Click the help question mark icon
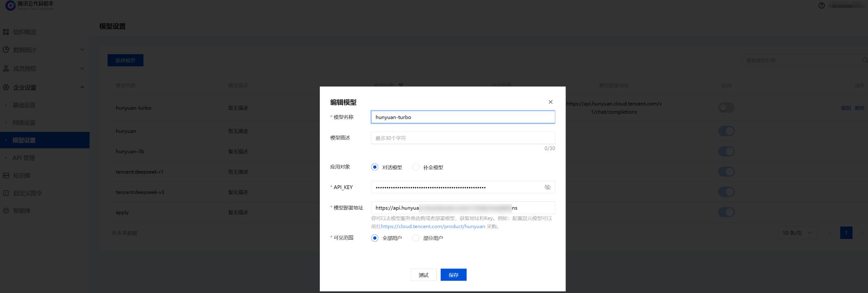This screenshot has height=293, width=868. (821, 5)
